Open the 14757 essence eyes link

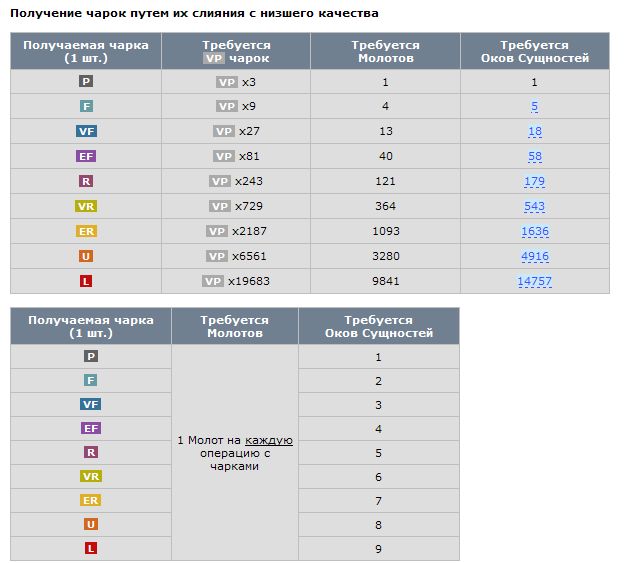click(534, 281)
